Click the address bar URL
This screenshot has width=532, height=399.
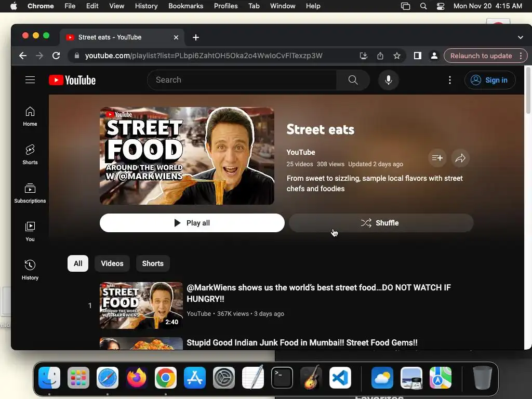(x=204, y=56)
